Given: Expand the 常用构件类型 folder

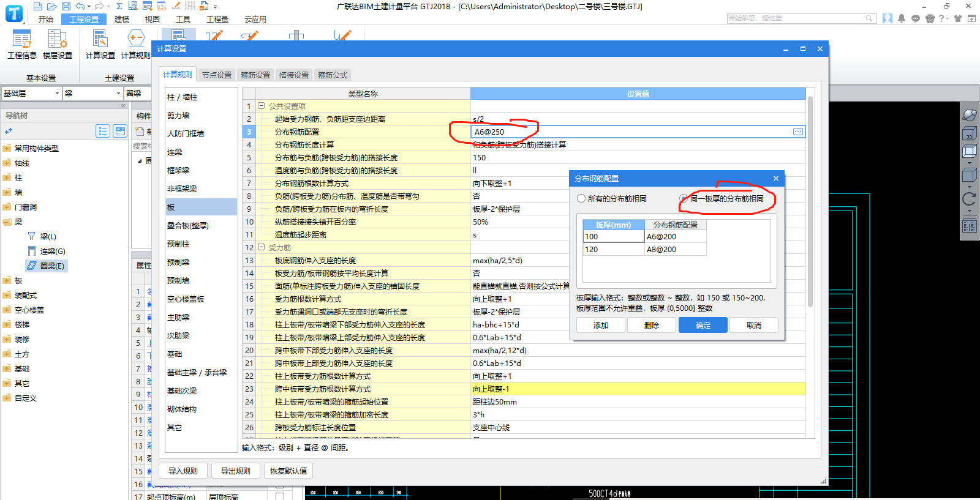Looking at the screenshot, I should coord(7,148).
